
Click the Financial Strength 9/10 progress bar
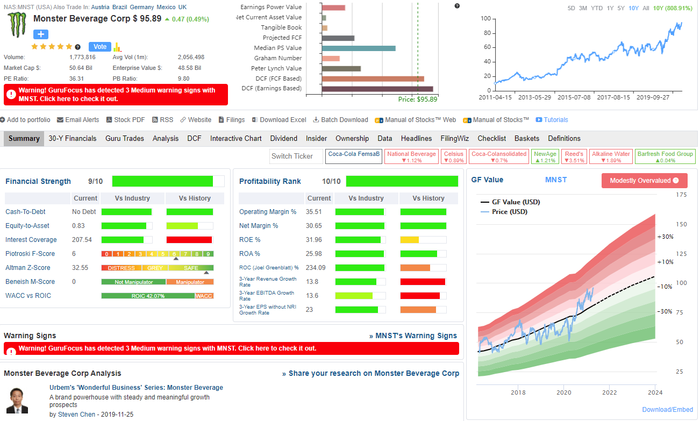point(168,181)
